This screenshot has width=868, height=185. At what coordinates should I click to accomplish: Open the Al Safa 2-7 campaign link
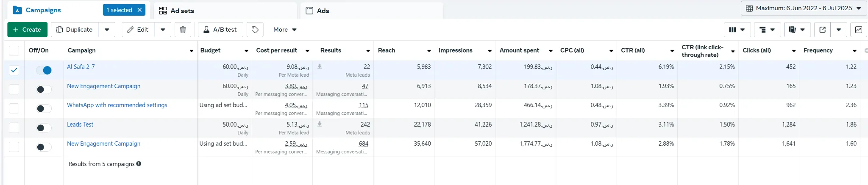pyautogui.click(x=81, y=66)
